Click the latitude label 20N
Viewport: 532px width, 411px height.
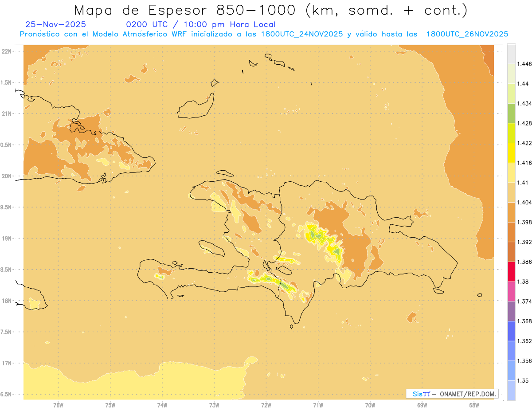click(7, 176)
